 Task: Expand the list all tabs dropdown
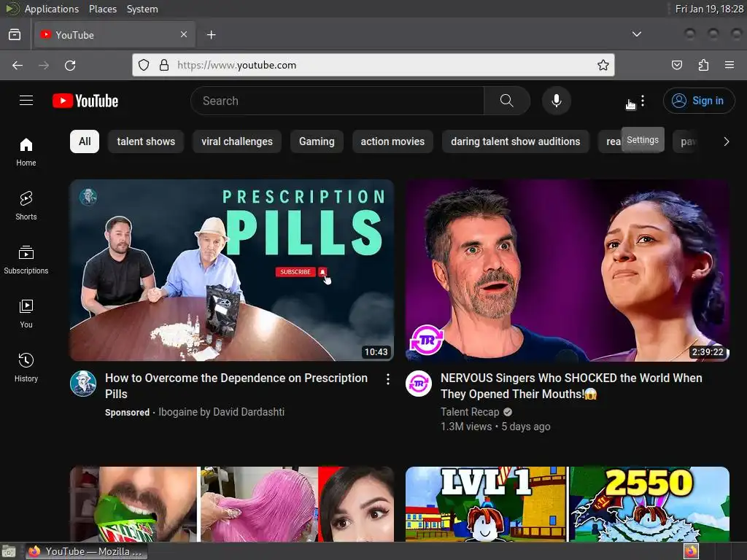[x=636, y=34]
